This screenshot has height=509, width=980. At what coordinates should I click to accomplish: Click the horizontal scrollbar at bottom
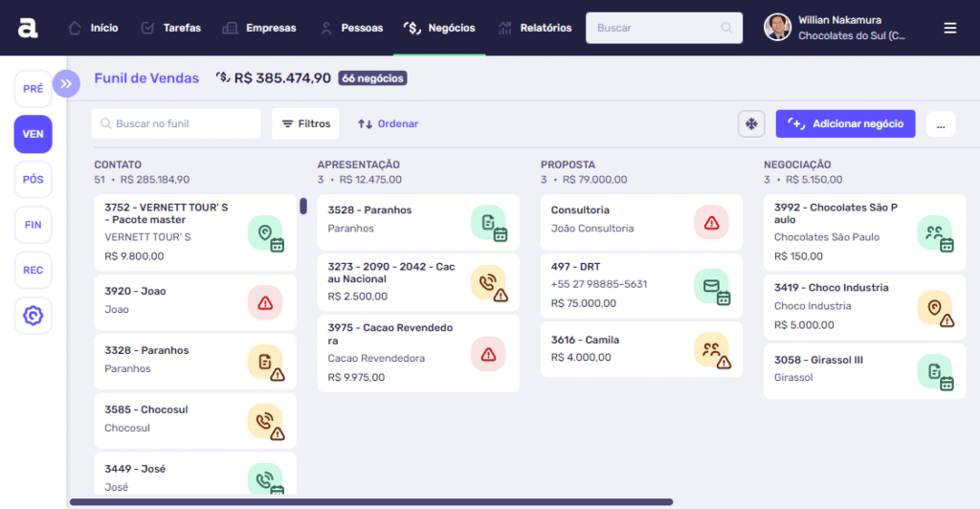coord(371,501)
